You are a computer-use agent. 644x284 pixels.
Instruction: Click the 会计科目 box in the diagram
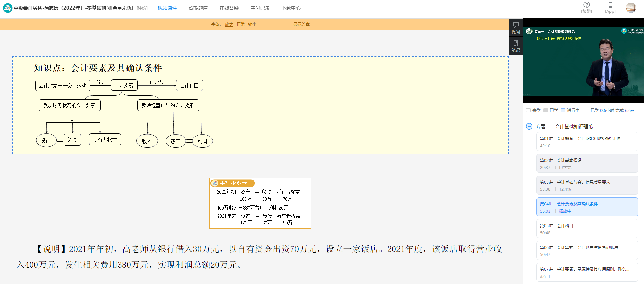[189, 85]
